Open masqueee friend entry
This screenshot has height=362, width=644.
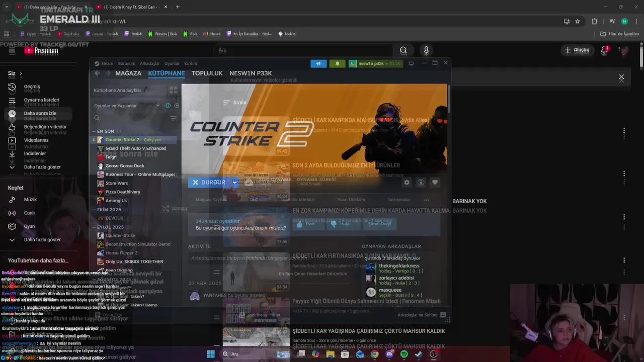397,292
